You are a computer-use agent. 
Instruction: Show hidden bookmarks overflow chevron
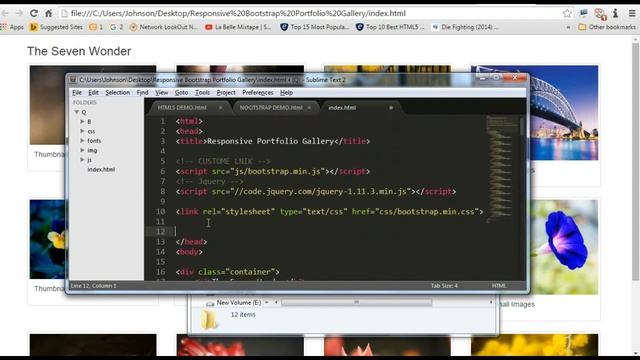(x=568, y=27)
